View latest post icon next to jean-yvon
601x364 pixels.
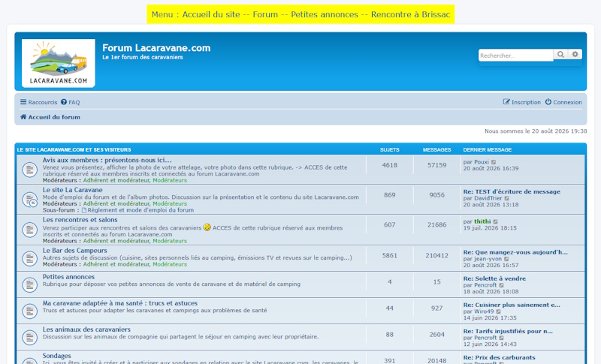506,259
